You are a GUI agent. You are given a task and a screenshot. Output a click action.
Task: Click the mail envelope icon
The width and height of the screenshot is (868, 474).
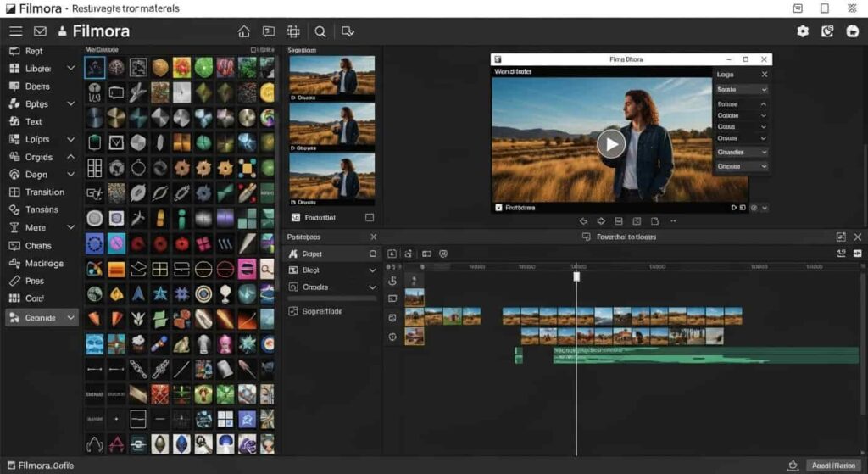pyautogui.click(x=40, y=31)
